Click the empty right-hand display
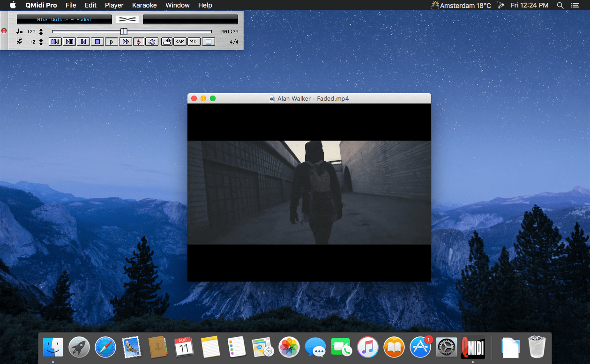 (190, 19)
